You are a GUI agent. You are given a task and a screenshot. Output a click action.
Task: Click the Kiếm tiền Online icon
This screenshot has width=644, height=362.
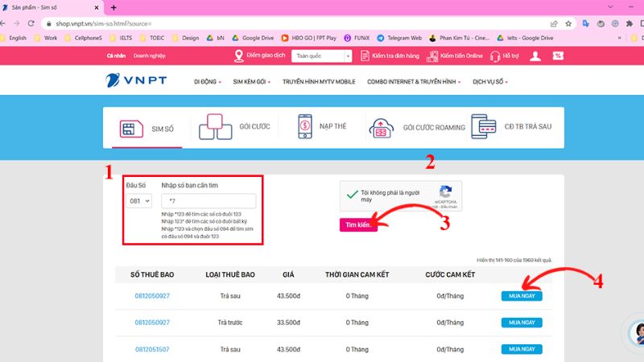pyautogui.click(x=432, y=56)
